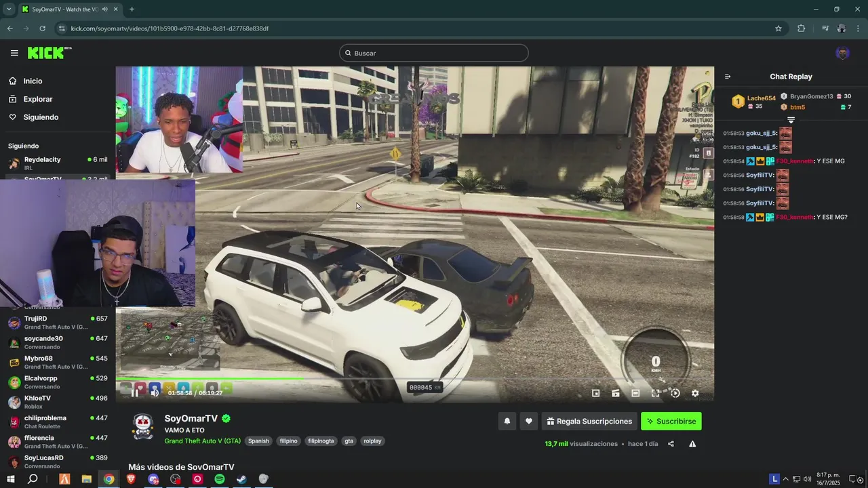Click the 'Y ESE MG?' chat message
This screenshot has height=488, width=868.
(x=832, y=217)
